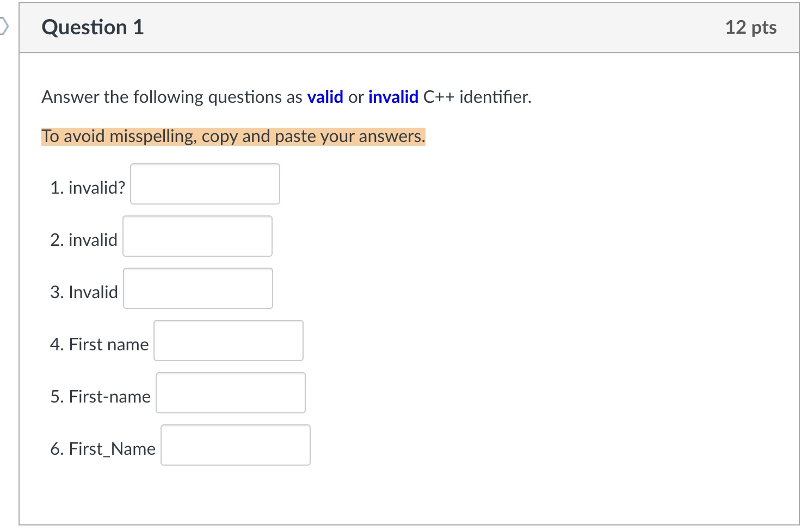Image resolution: width=801 pixels, height=532 pixels.
Task: Select the label "4. First name"
Action: coord(100,344)
